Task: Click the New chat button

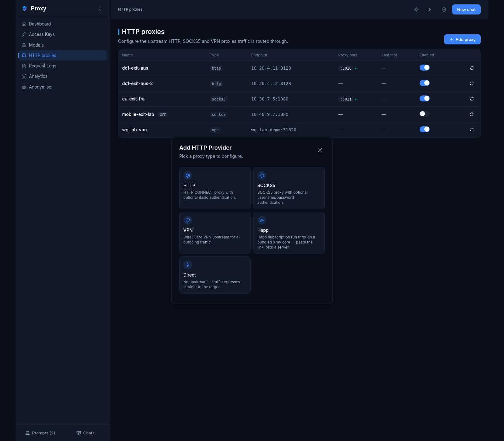Action: point(466,9)
